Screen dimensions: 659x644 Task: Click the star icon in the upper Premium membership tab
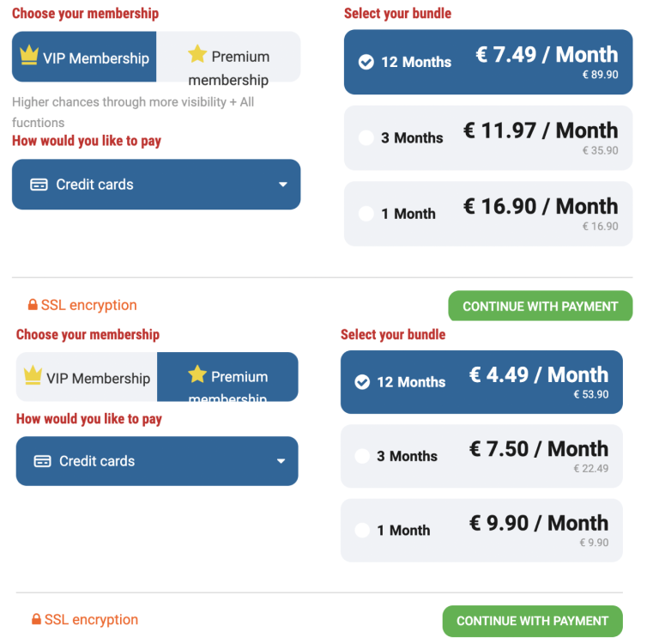point(197,55)
